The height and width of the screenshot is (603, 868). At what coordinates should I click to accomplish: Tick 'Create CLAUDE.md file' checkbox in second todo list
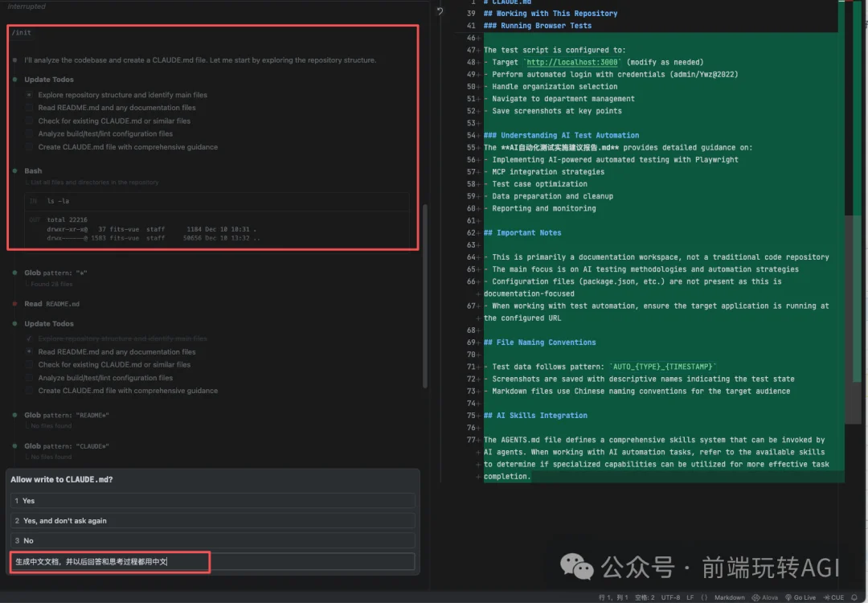30,391
